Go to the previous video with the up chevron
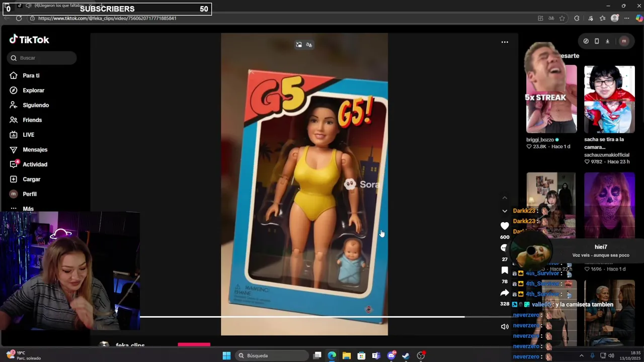 (505, 198)
